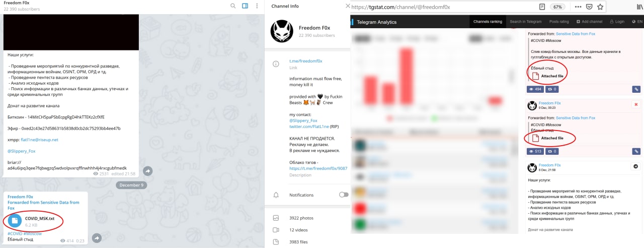Open Posts rating tab on tgstat

pos(559,22)
